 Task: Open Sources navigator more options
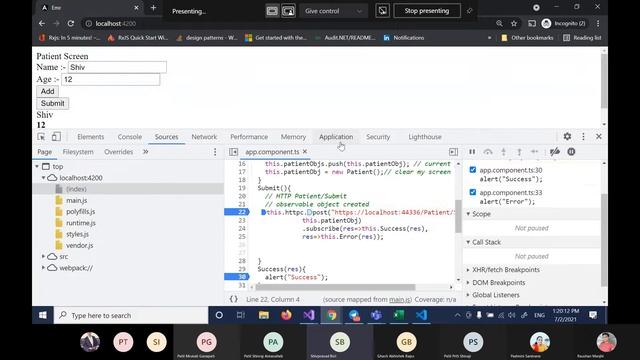click(215, 152)
